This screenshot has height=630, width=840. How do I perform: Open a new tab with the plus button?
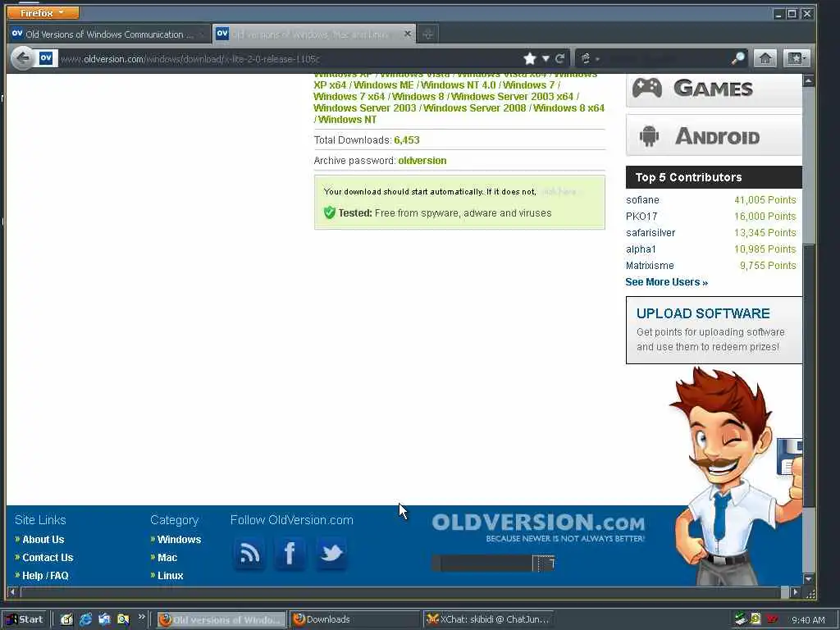(x=427, y=34)
